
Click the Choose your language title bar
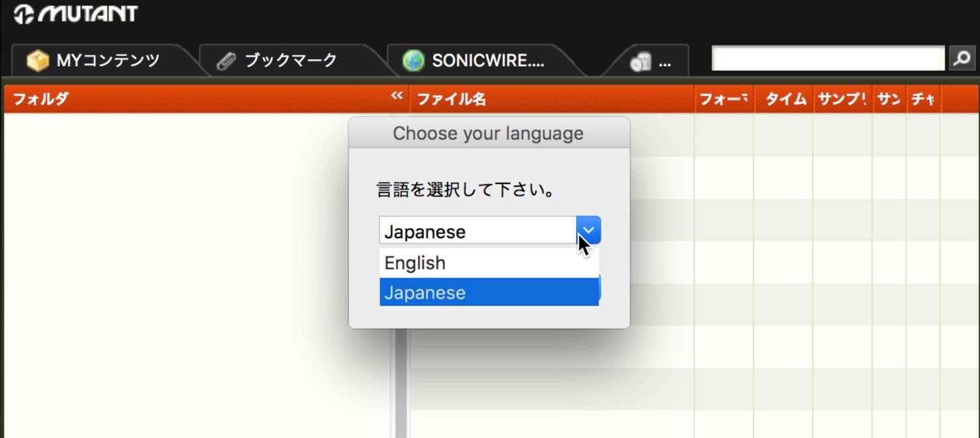pyautogui.click(x=489, y=133)
